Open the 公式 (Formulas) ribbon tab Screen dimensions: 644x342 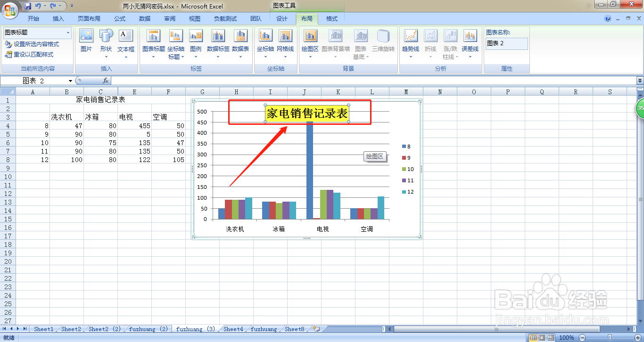click(x=120, y=19)
